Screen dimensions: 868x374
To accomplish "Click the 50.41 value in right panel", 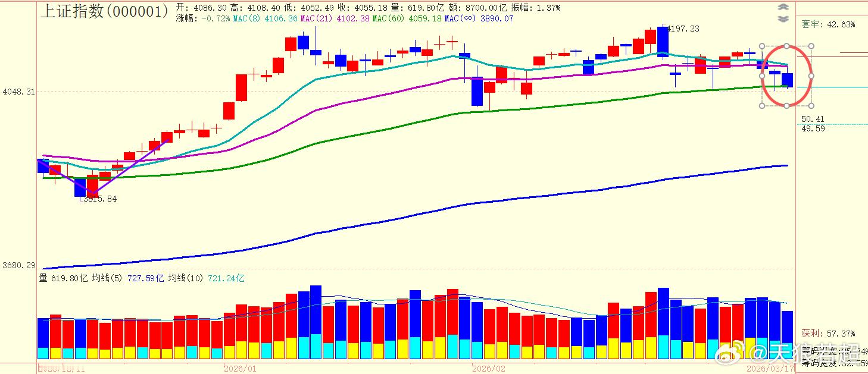I will pos(813,119).
